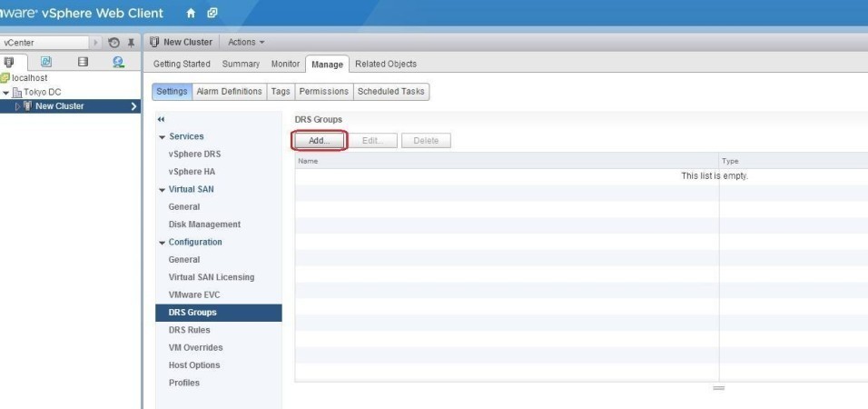
Task: Select Tokyo DC in the inventory tree
Action: [x=43, y=93]
